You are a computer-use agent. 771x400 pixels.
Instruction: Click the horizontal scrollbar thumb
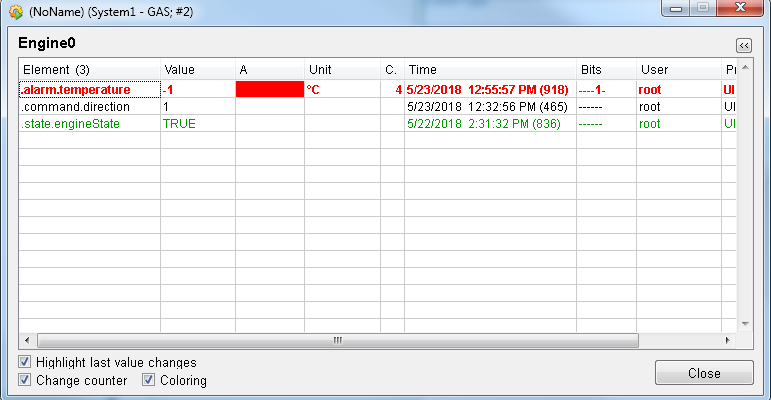(x=337, y=340)
